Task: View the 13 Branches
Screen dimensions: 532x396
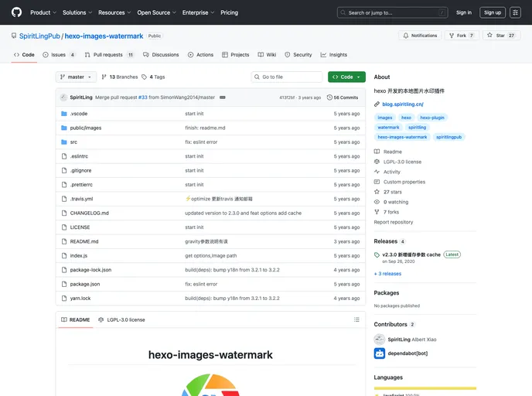Action: [120, 77]
